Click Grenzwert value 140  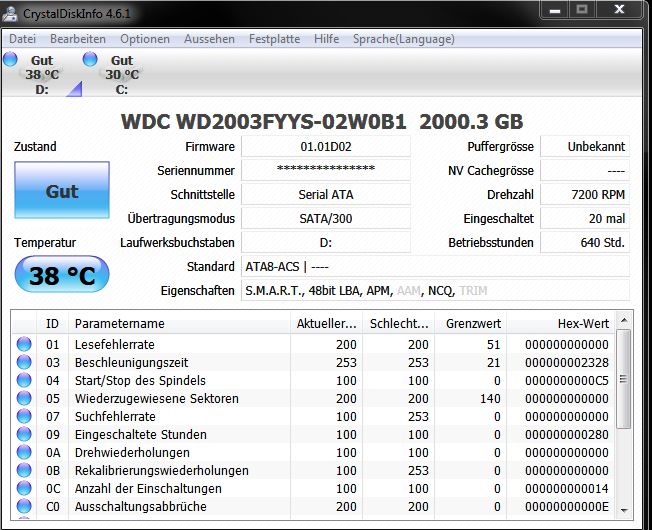coord(490,398)
